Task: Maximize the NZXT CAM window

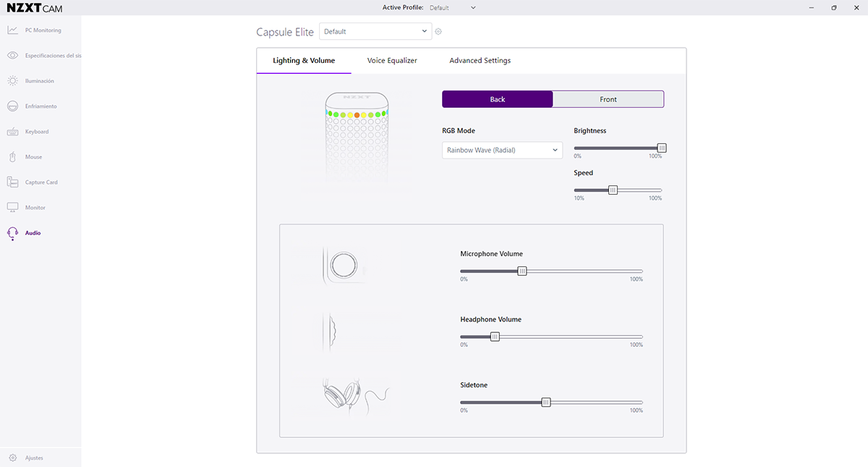Action: click(x=834, y=8)
